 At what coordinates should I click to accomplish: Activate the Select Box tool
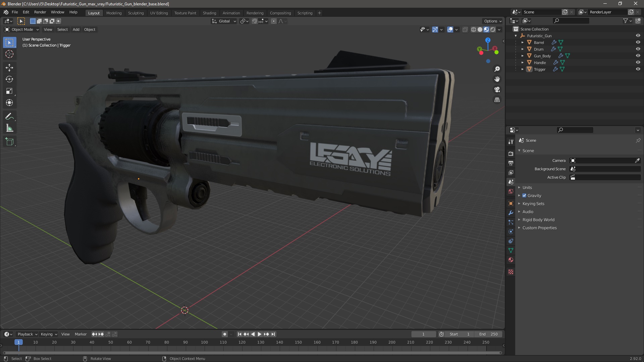pos(9,43)
